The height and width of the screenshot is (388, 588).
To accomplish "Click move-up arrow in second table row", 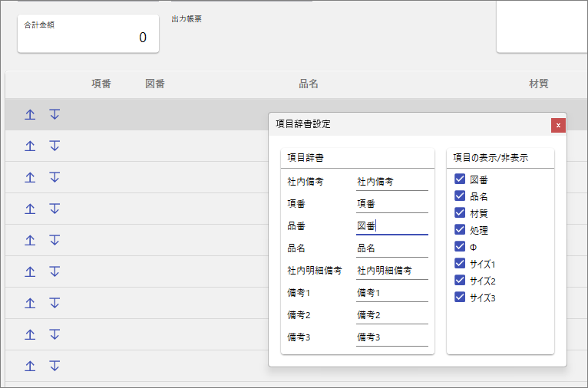I will pyautogui.click(x=30, y=146).
